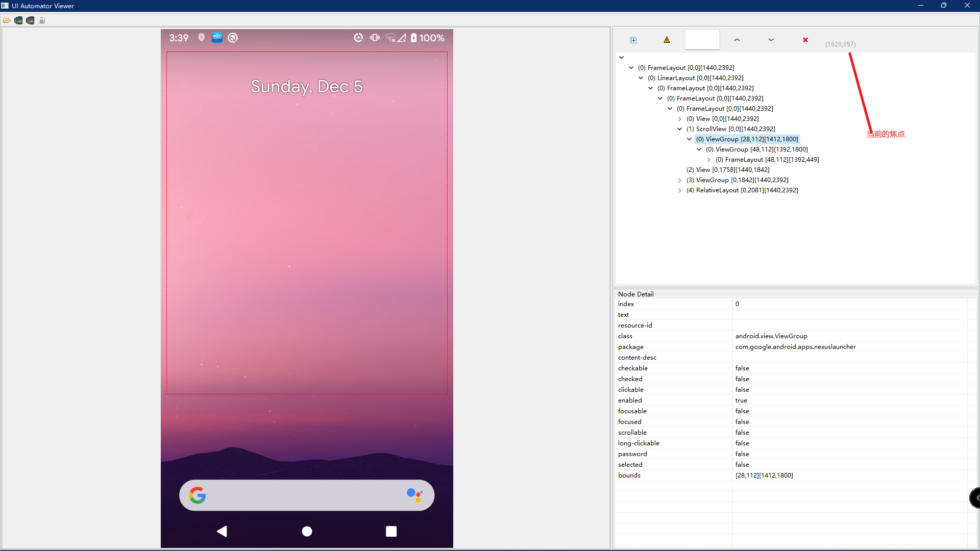This screenshot has height=551, width=980.
Task: Click the hierarchy search input field
Action: pyautogui.click(x=702, y=40)
